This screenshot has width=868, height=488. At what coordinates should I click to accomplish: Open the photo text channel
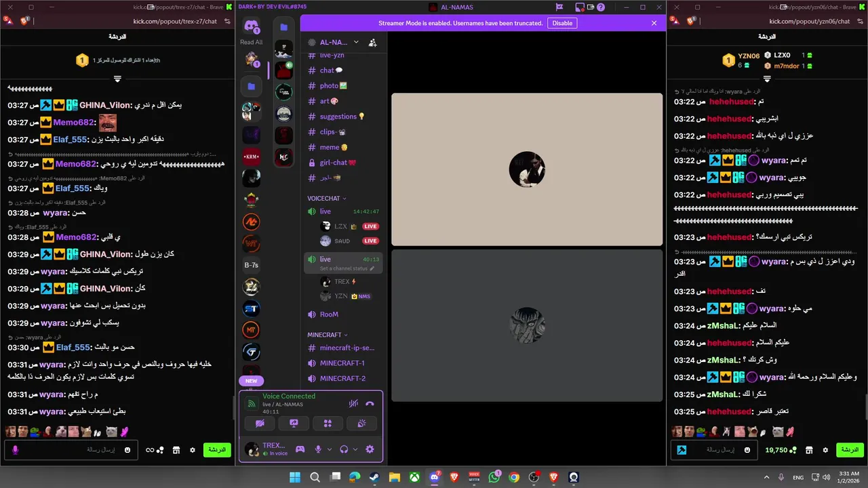(x=343, y=86)
